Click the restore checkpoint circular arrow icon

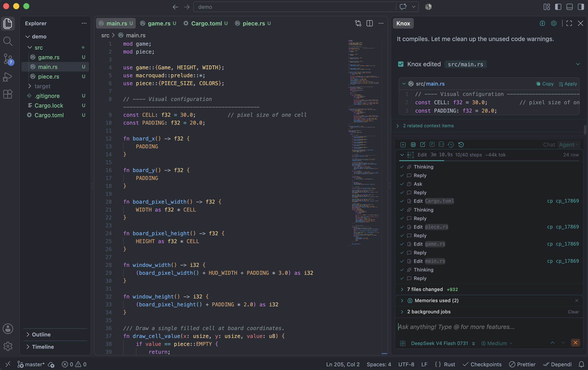(461, 145)
